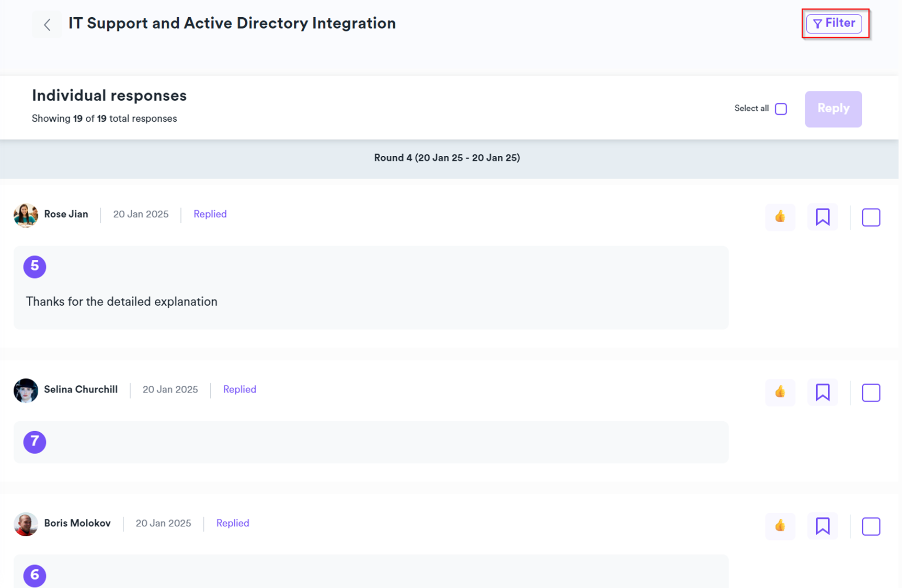Select Boris Molokov's response checkbox

(871, 526)
